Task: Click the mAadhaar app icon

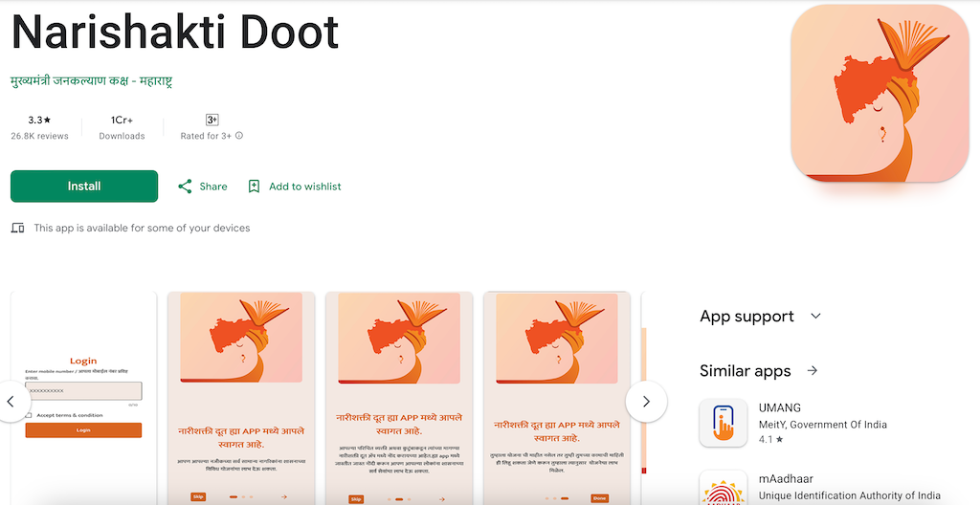Action: 724,488
